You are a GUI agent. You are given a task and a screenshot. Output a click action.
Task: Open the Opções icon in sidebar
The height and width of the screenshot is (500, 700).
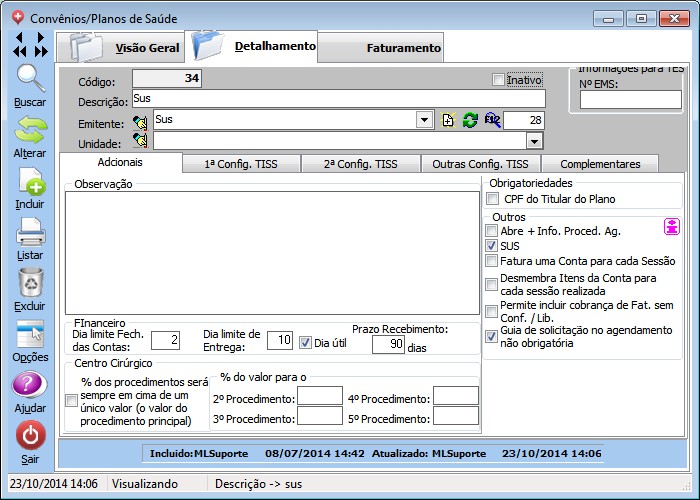point(30,334)
